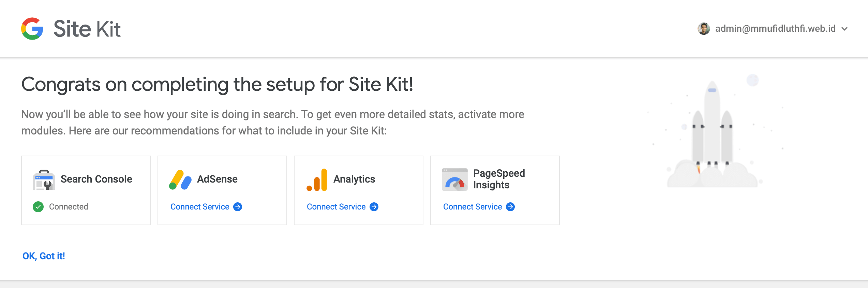The width and height of the screenshot is (868, 288).
Task: Expand the account dropdown chevron
Action: (x=844, y=29)
